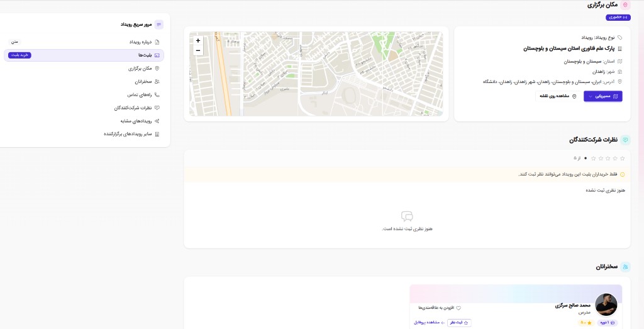Click the venue name پارک علم فناوری استان سیستان و بلوچستان
The width and height of the screenshot is (644, 329).
[x=569, y=49]
